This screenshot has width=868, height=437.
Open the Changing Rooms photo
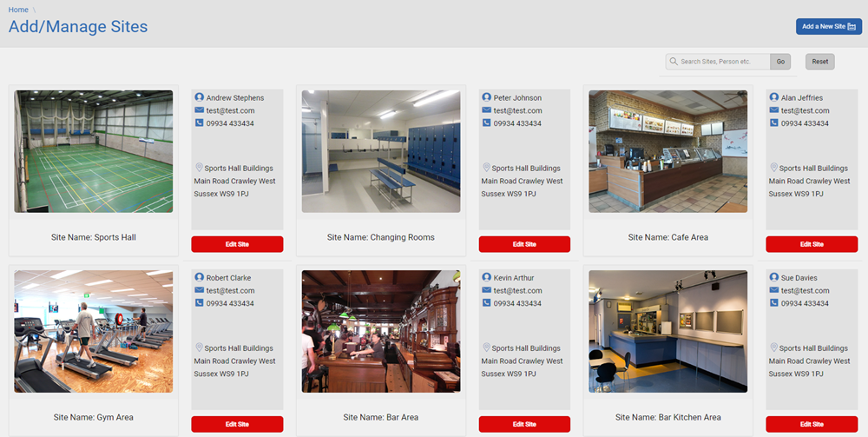[381, 151]
